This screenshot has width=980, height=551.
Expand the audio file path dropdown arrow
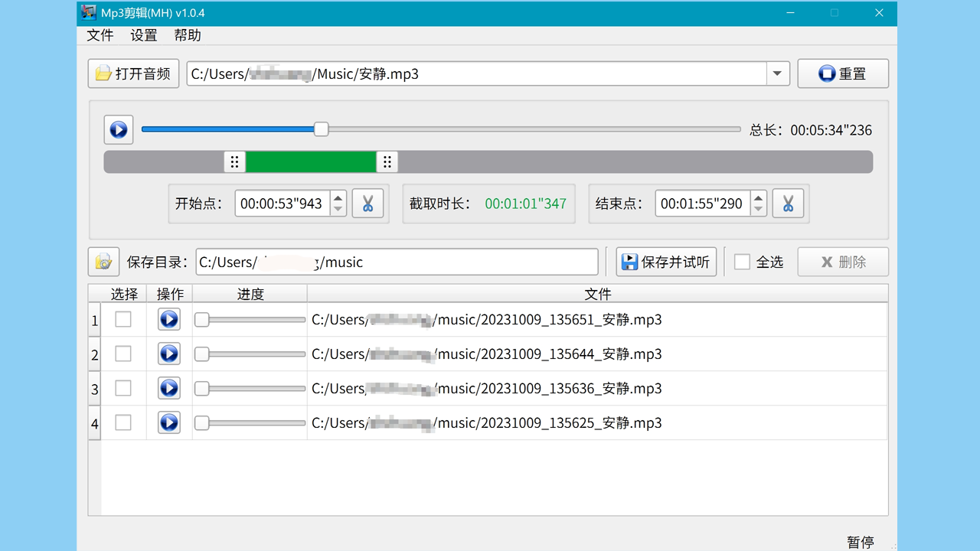point(777,74)
